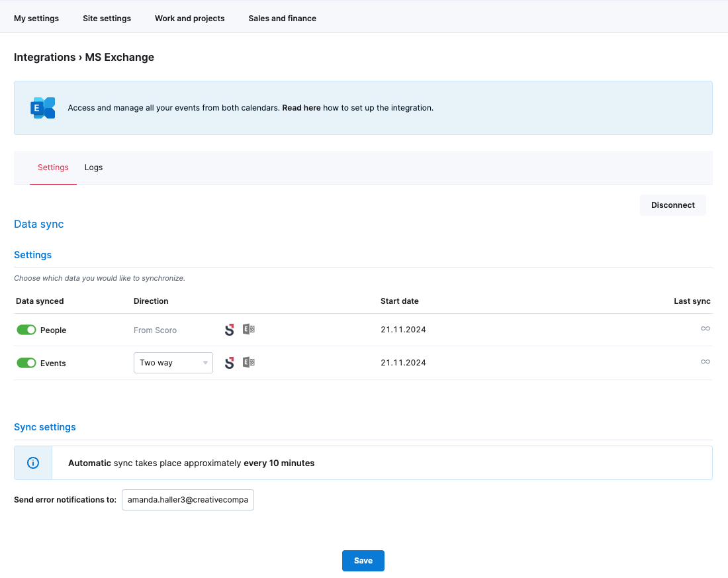728x578 pixels.
Task: Click the Direction column header
Action: (151, 301)
